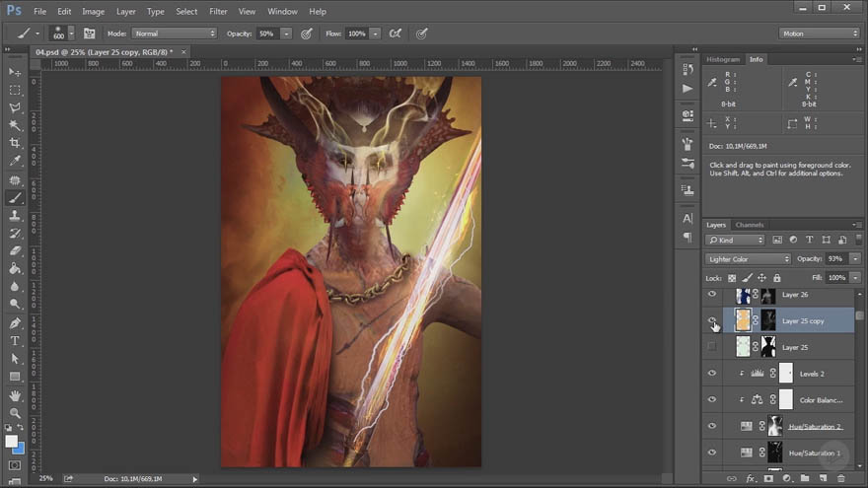The image size is (868, 488).
Task: Close the 04.psd document tab
Action: click(x=183, y=52)
